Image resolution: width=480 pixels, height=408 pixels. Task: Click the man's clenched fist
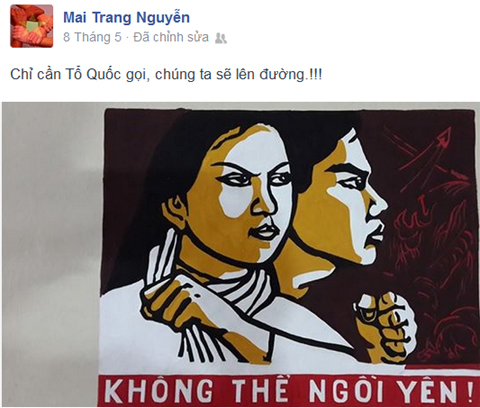[x=387, y=325]
